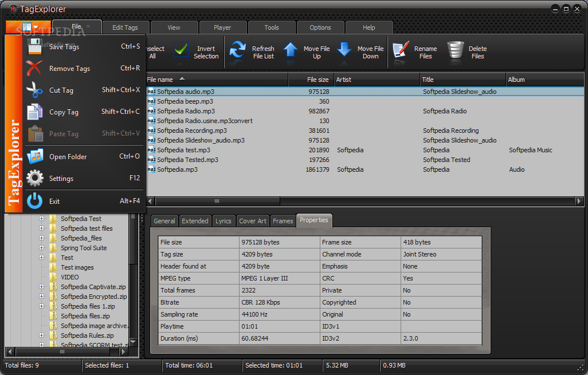This screenshot has width=588, height=375.
Task: Click the red X Remove Tags icon
Action: point(34,69)
